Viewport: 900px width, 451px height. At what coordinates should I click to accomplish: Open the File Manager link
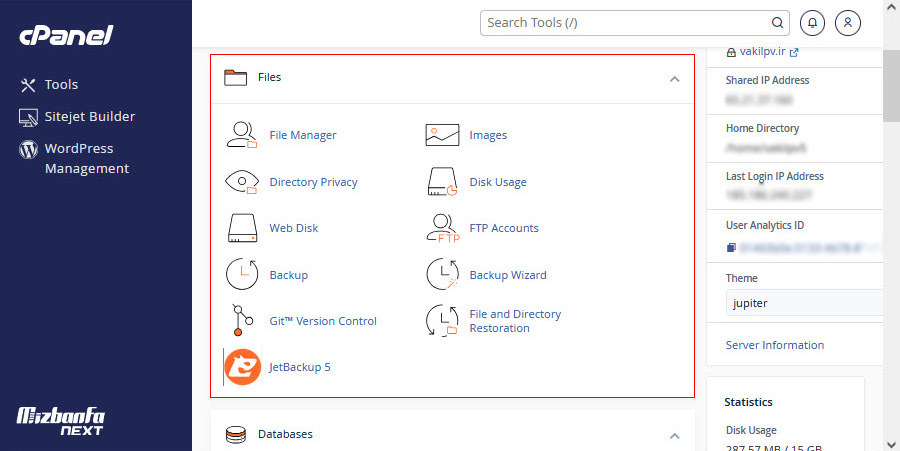click(302, 135)
